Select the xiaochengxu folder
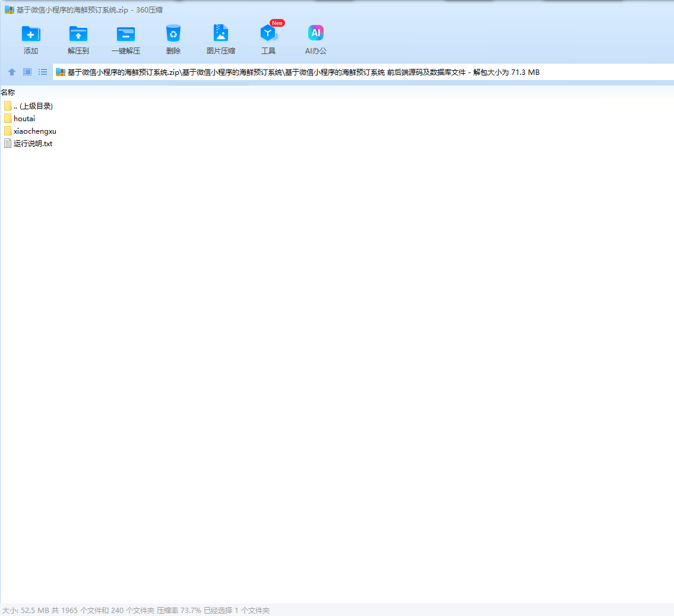 [x=30, y=131]
